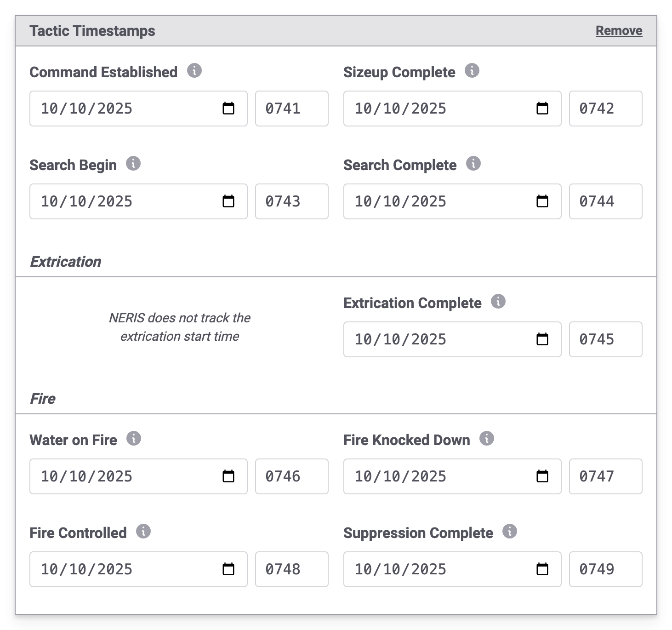
Task: Click Search Begin info icon
Action: [133, 163]
